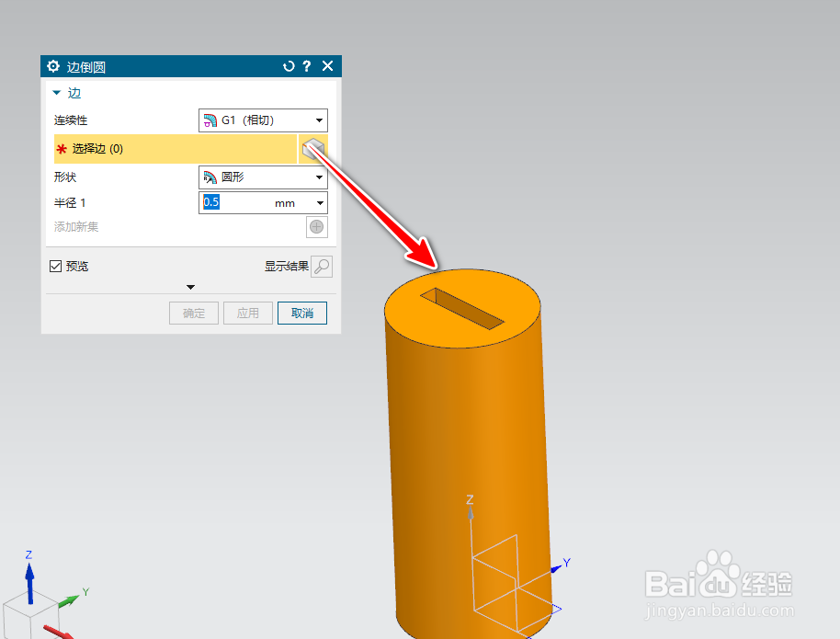Open the 形状 圆形 dropdown
The image size is (840, 639).
tap(263, 177)
